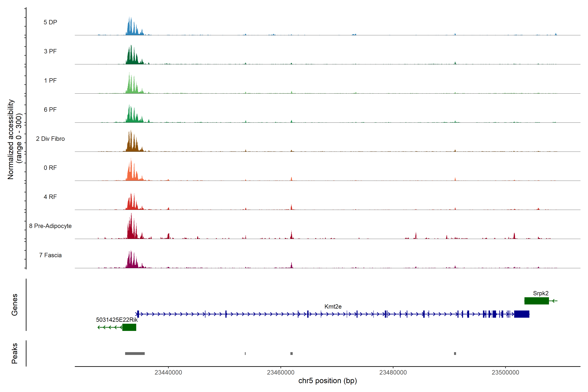The image size is (588, 392).
Task: Click the 7 Fascia track label
Action: pyautogui.click(x=50, y=255)
